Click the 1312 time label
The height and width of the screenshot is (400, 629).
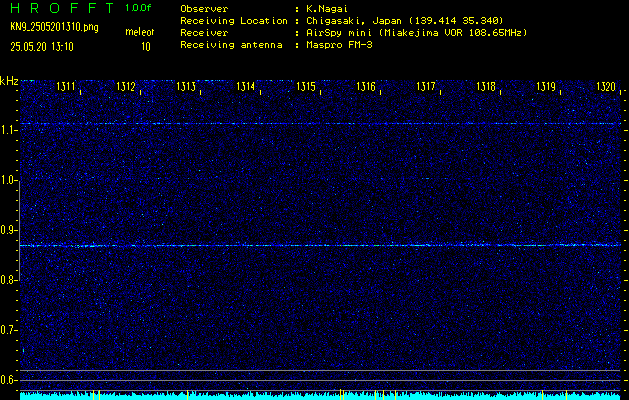tap(126, 86)
